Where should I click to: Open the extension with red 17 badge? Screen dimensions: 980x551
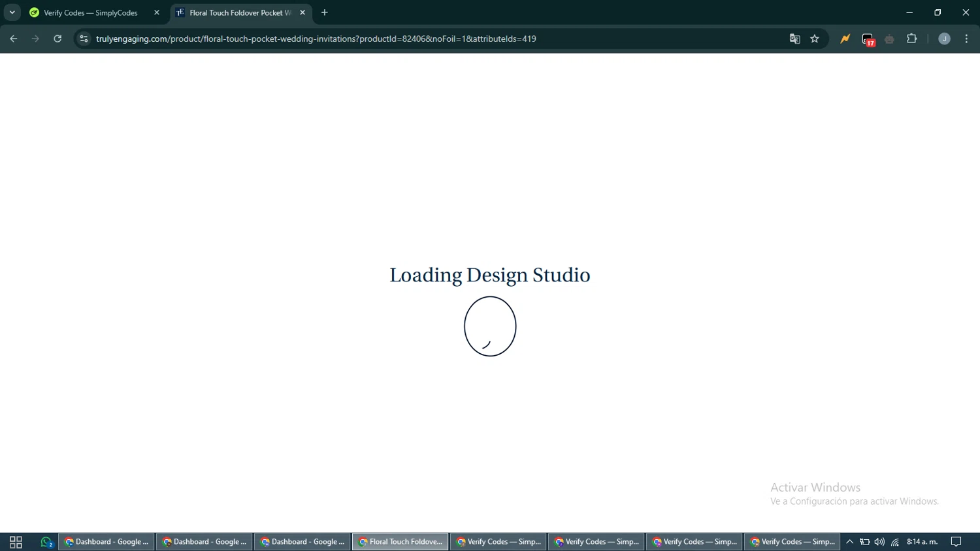[868, 39]
